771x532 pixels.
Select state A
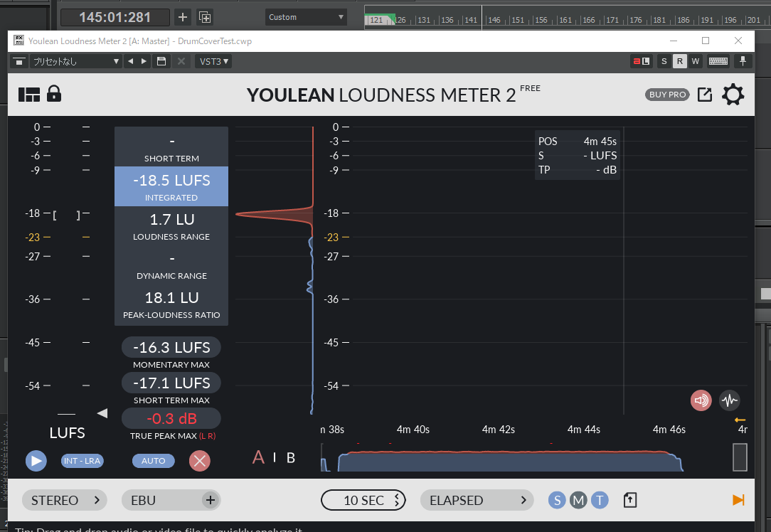pos(258,458)
